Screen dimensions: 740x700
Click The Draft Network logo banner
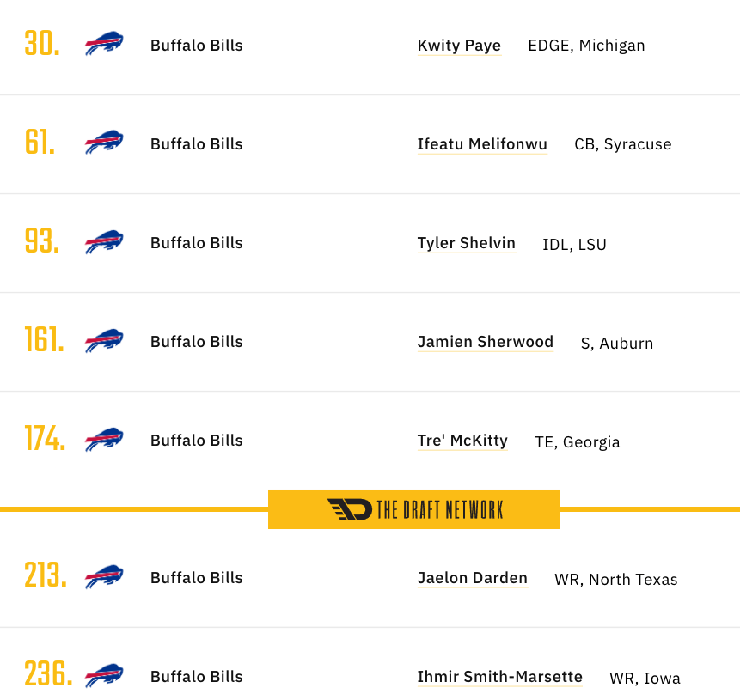tap(414, 509)
